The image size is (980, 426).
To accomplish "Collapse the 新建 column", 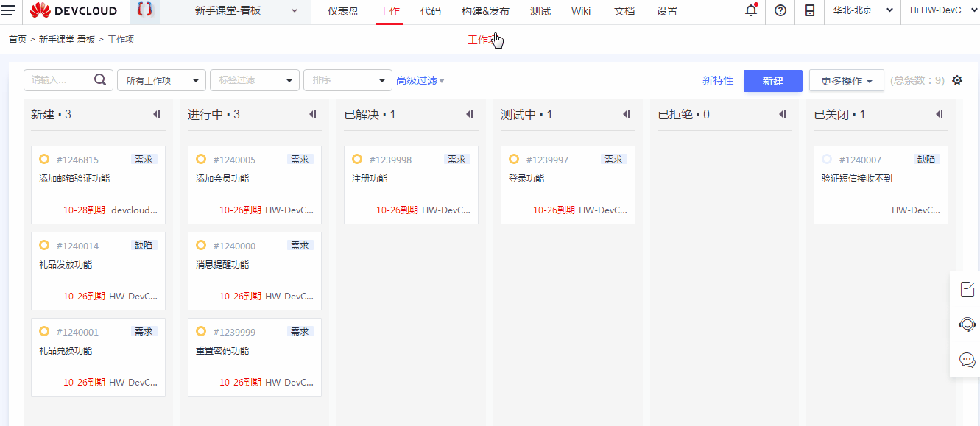I will pyautogui.click(x=155, y=114).
